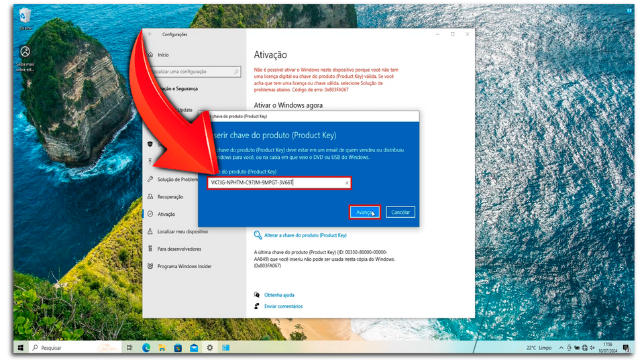Screen dimensions: 644x362
Task: Open the Mail app from the taskbar
Action: [x=194, y=348]
